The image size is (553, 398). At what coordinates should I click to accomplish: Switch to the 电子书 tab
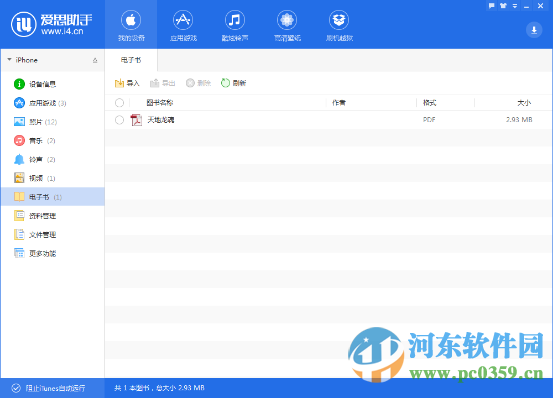131,60
